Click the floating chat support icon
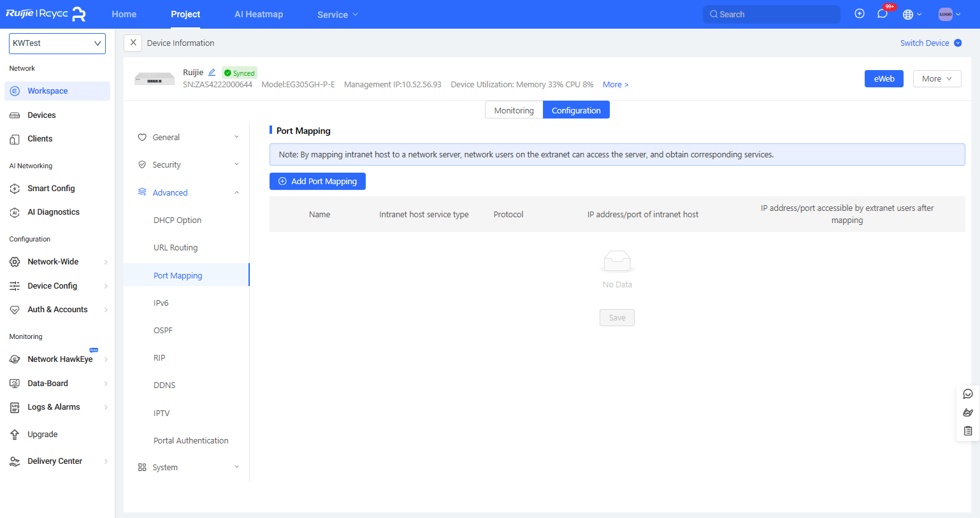This screenshot has height=518, width=980. (x=968, y=394)
